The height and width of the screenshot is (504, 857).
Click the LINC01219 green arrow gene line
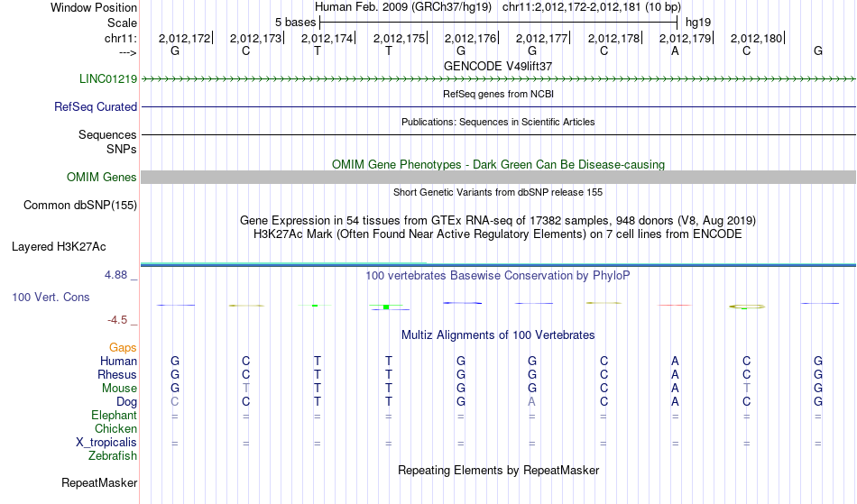(498, 79)
